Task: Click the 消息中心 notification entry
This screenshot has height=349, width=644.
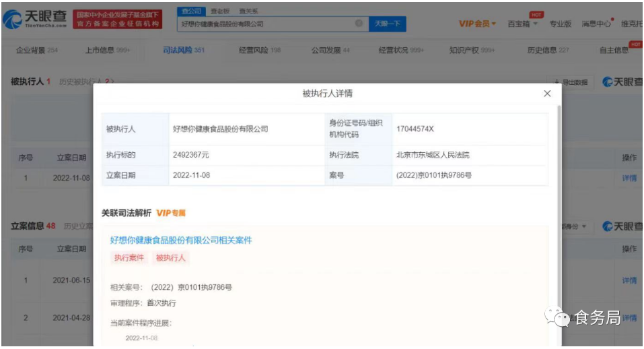Action: coord(596,24)
